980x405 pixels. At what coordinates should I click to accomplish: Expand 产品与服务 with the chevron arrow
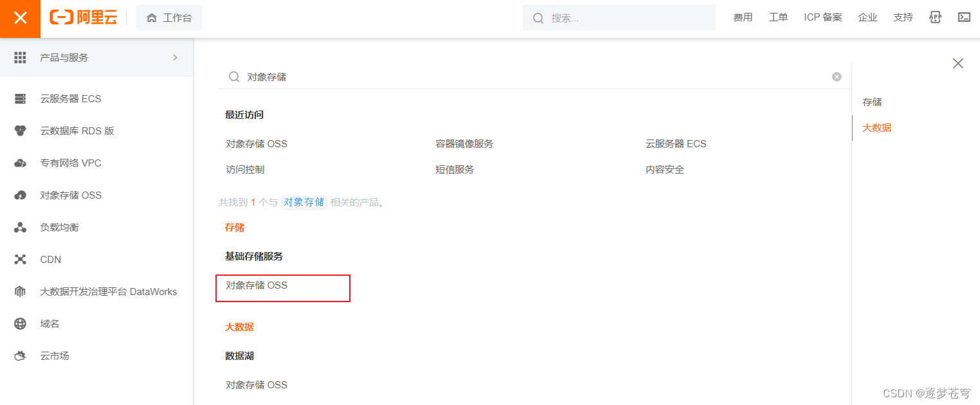175,57
